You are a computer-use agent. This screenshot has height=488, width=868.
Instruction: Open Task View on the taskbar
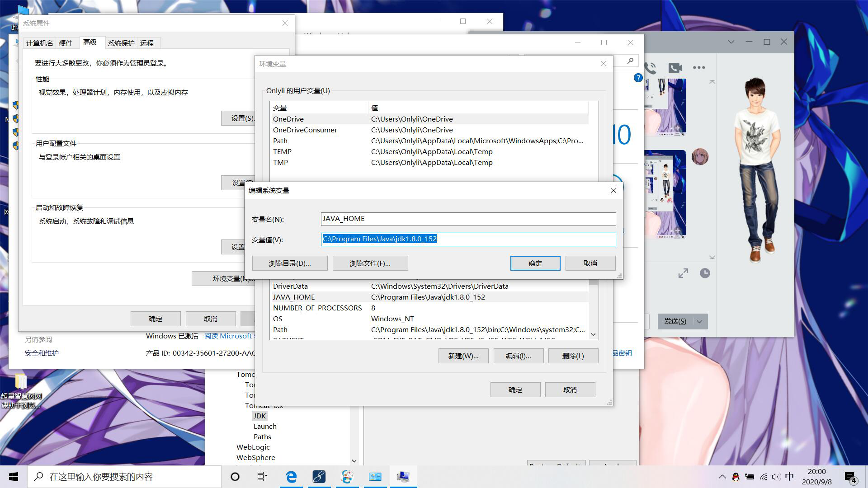[x=262, y=477]
